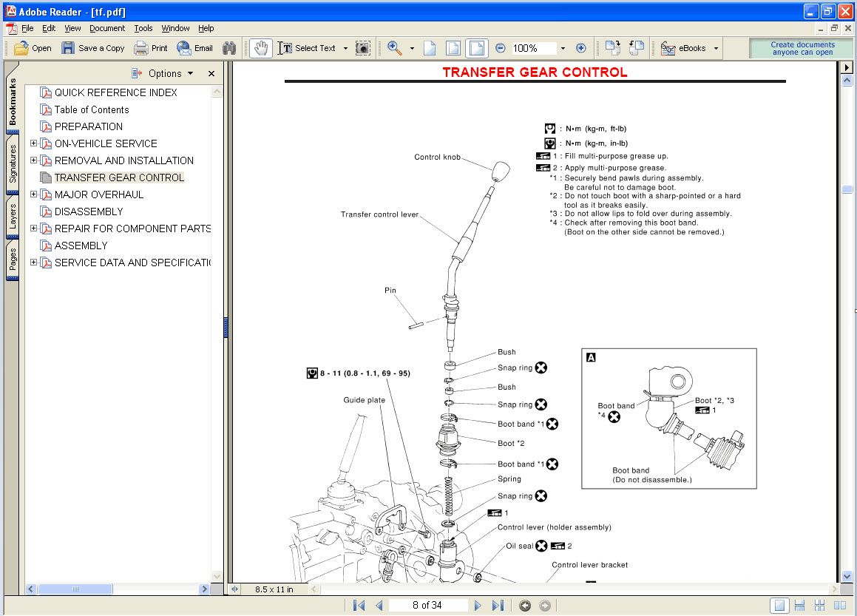Open Search with the binoculars icon

point(229,48)
